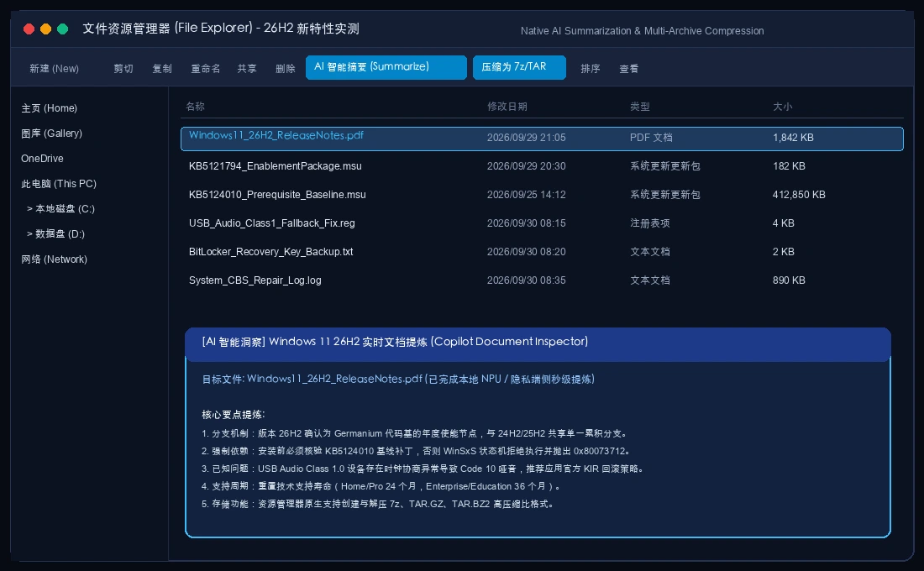924x571 pixels.
Task: Click summary point 1 分支机制
Action: [415, 433]
